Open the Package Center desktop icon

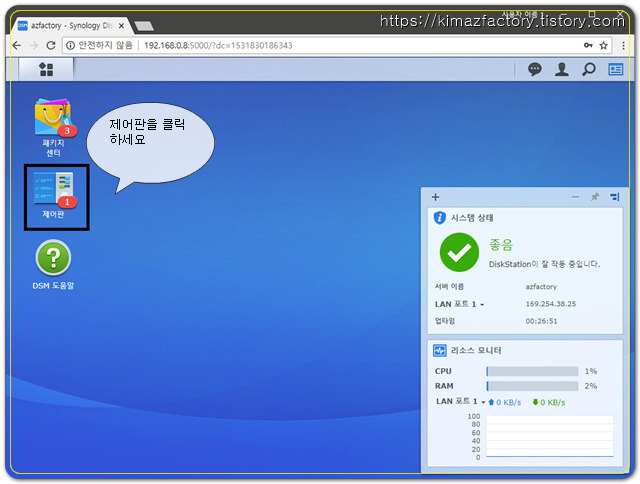pyautogui.click(x=53, y=127)
